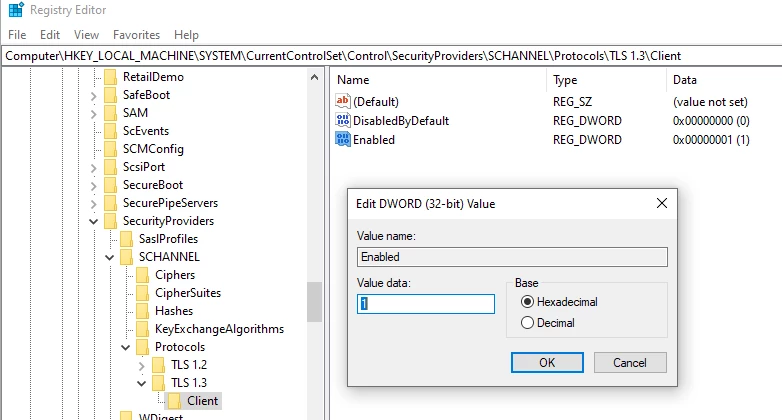Open the File menu
This screenshot has width=782, height=420.
[17, 35]
